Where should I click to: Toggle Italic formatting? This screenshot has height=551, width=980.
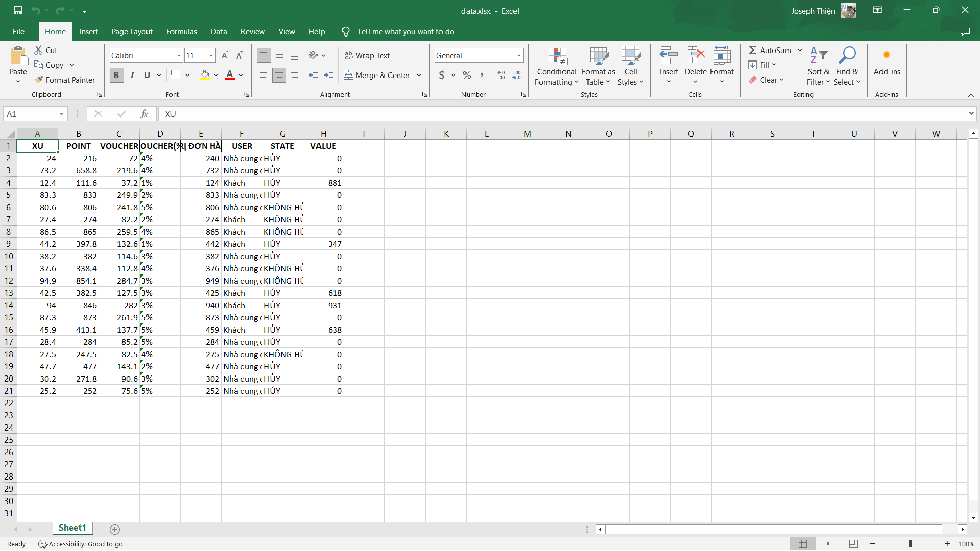pyautogui.click(x=132, y=76)
